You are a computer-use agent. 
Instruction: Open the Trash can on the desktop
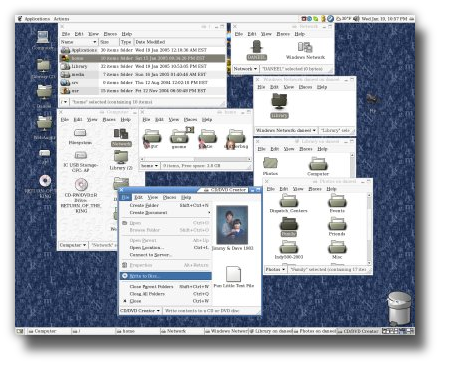399,308
